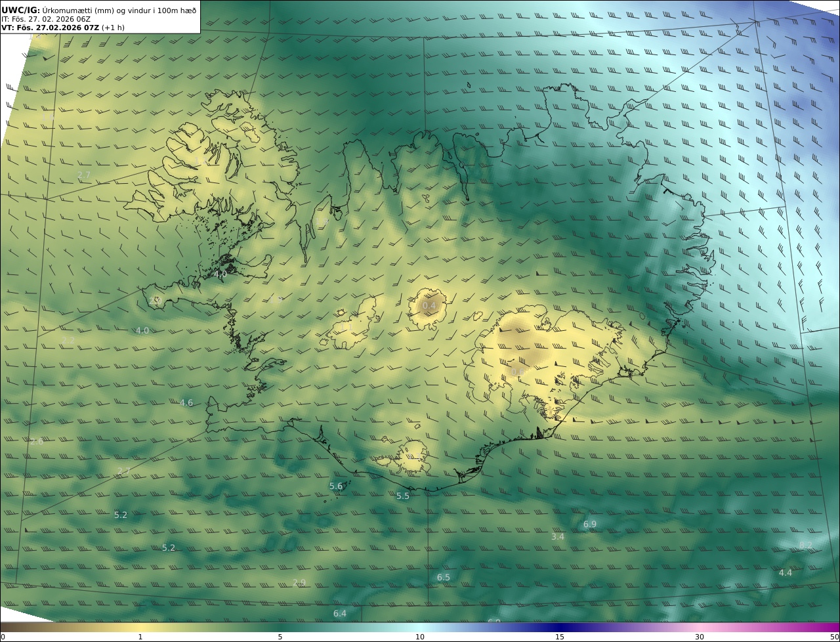Click the 0.6 value label on the glacier

click(517, 372)
